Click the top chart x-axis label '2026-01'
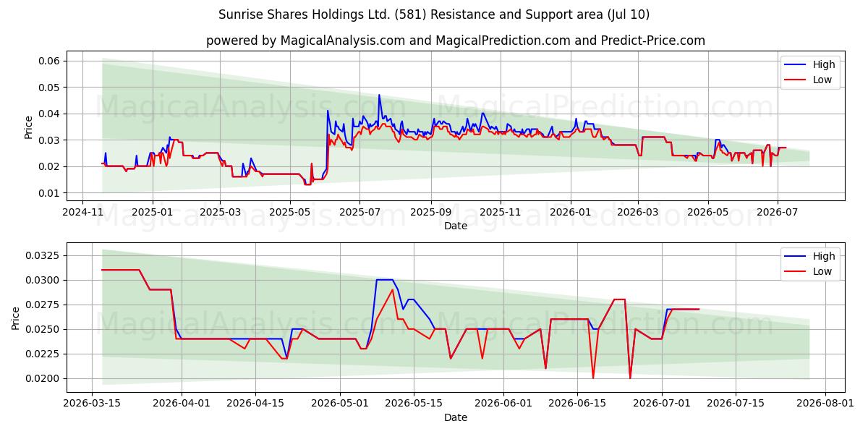 (570, 212)
